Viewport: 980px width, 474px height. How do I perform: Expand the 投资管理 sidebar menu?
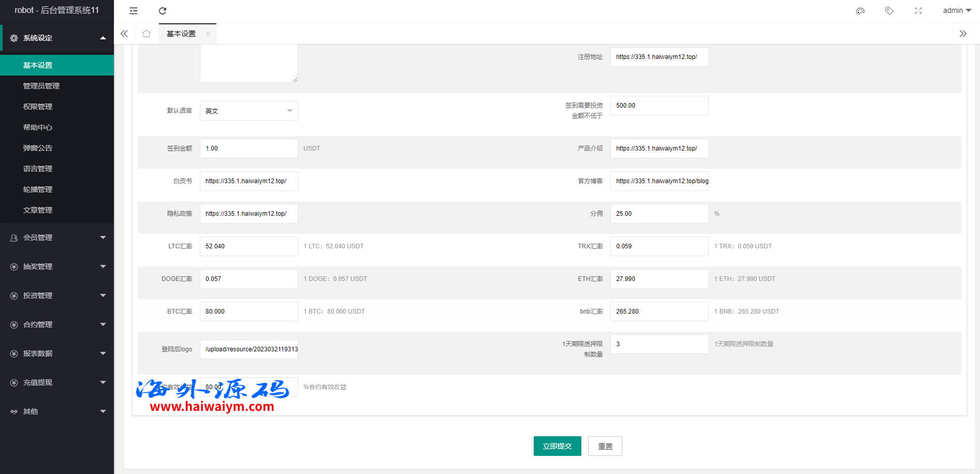(57, 295)
